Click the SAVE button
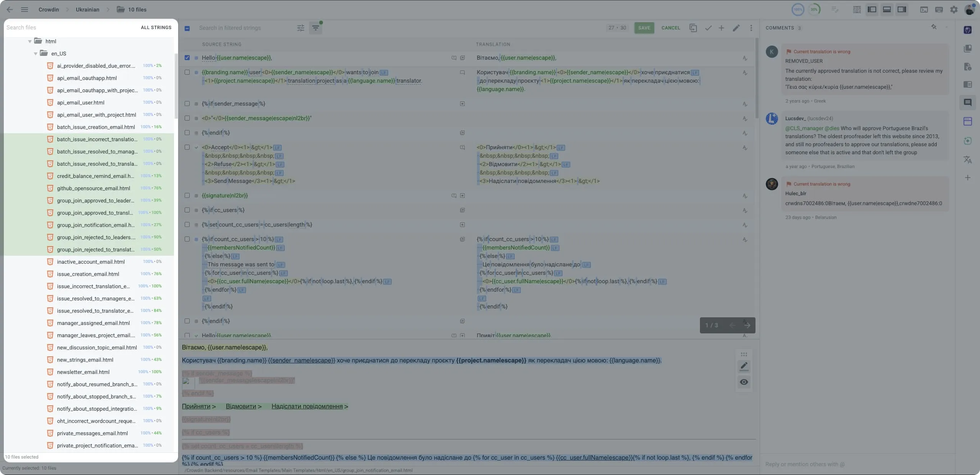The height and width of the screenshot is (475, 980). [x=644, y=28]
